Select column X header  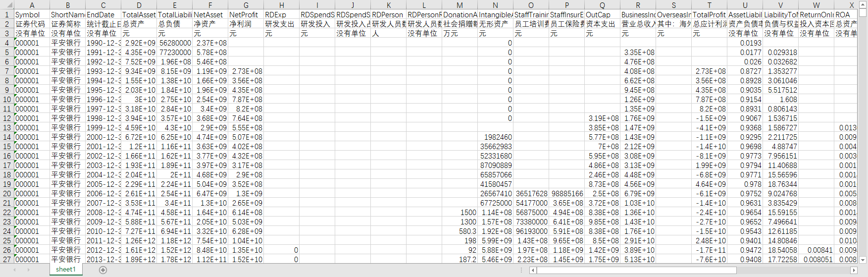pyautogui.click(x=846, y=5)
